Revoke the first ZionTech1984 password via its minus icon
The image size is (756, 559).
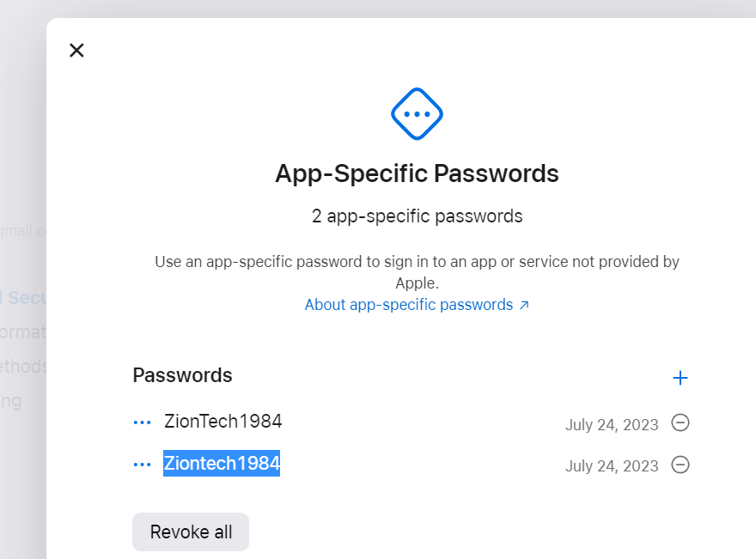pyautogui.click(x=680, y=423)
